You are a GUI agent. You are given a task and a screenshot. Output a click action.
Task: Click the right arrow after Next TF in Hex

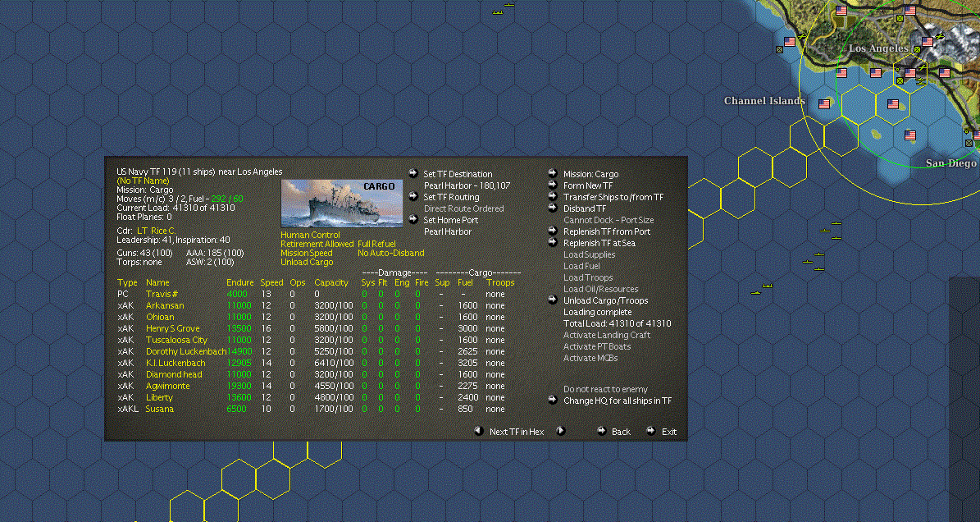[x=561, y=431]
